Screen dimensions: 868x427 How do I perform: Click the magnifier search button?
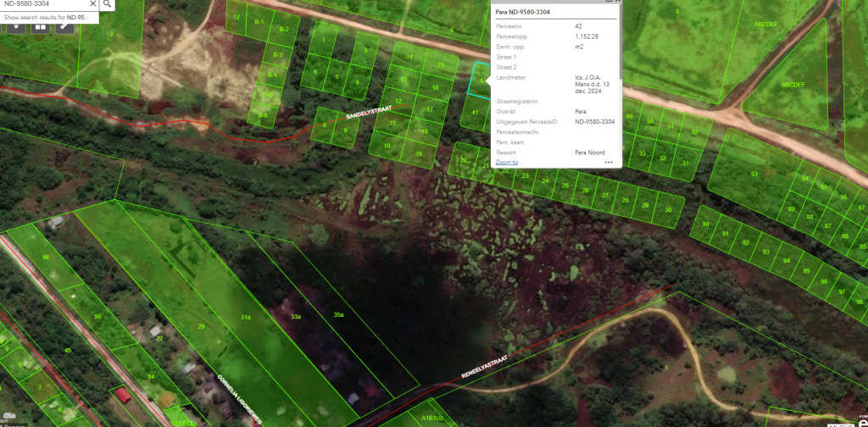click(108, 4)
